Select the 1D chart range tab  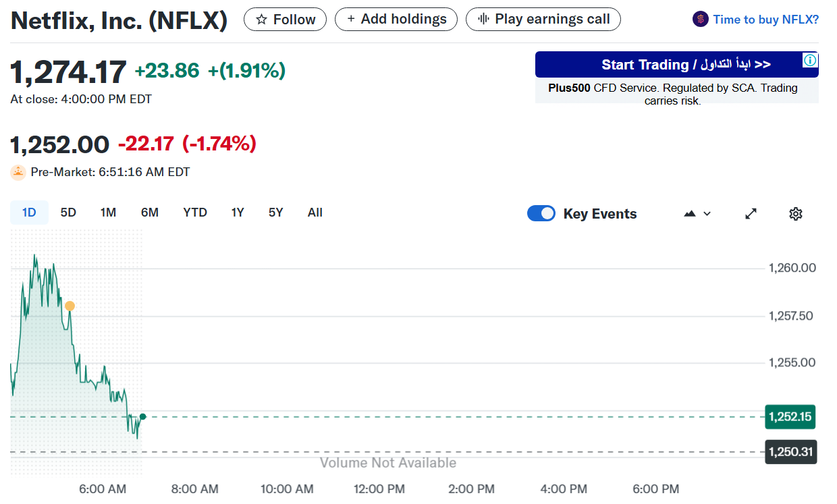(x=29, y=213)
